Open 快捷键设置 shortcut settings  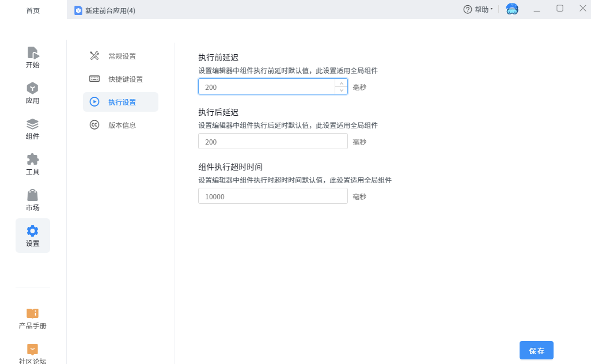tap(121, 79)
